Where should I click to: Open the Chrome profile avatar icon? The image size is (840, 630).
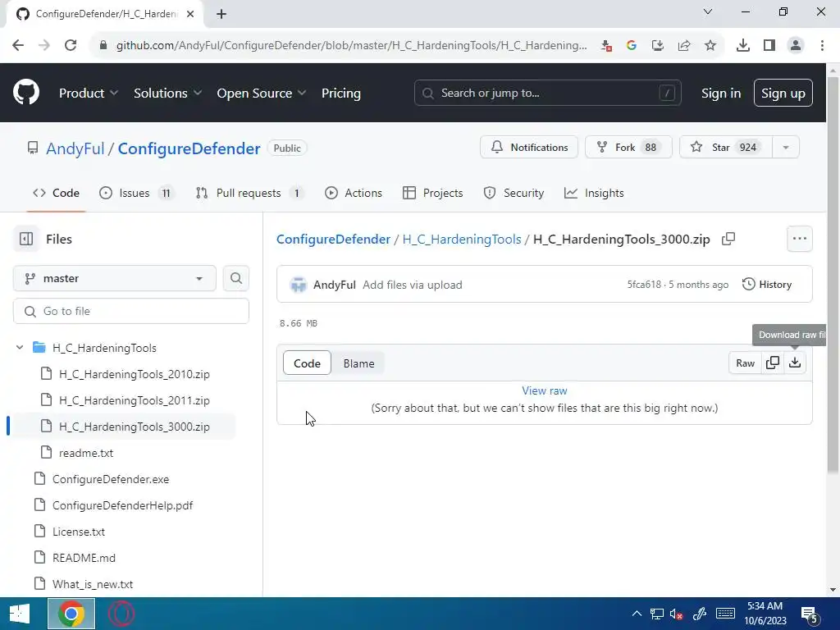pos(796,46)
